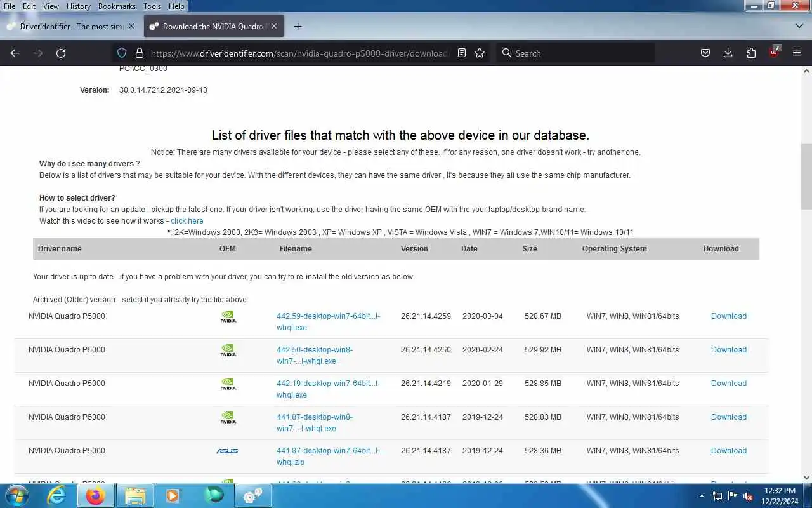
Task: Open the Help menu
Action: 176,6
